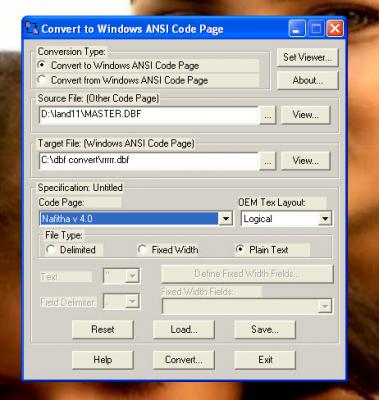Click the Source File path field

click(x=149, y=115)
